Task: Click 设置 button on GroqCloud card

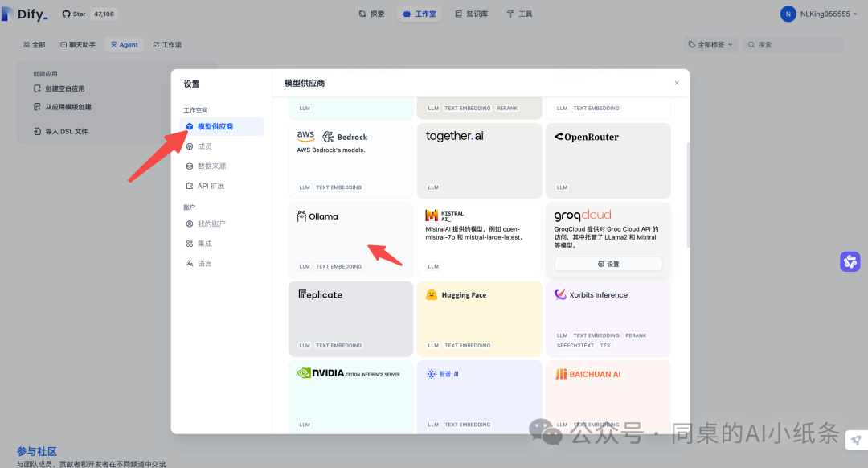Action: (x=608, y=265)
